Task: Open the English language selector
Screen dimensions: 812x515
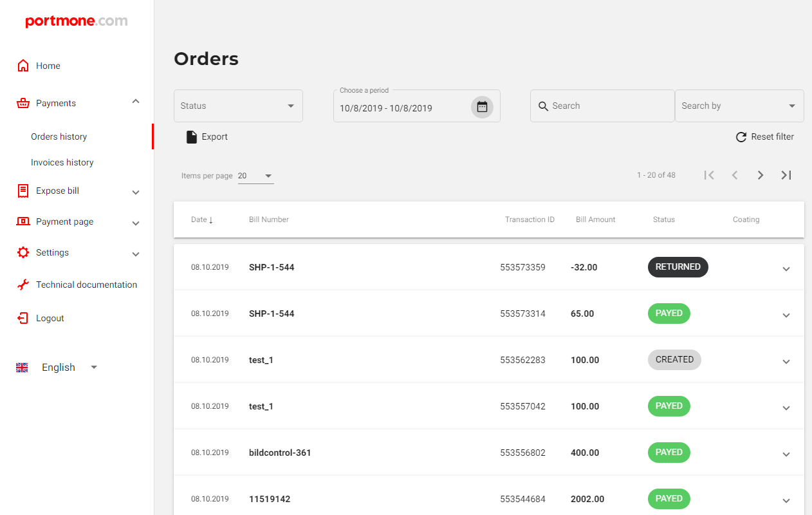Action: (x=59, y=368)
